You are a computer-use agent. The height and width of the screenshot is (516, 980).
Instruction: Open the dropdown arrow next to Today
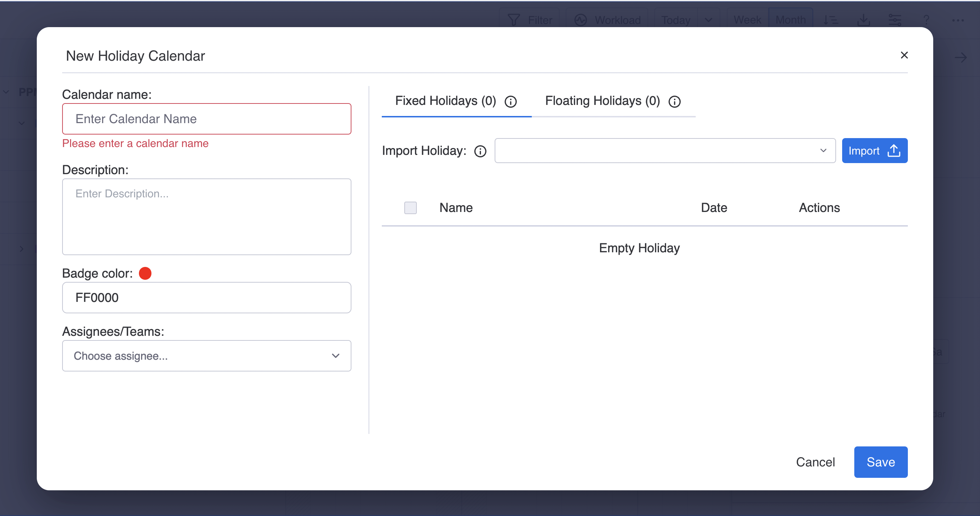(708, 20)
